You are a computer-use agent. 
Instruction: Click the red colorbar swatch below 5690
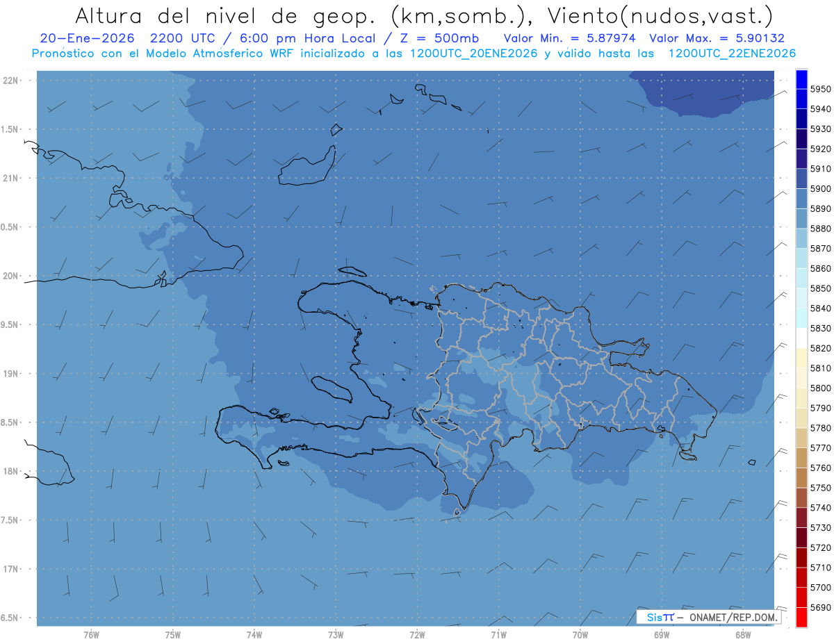tap(801, 617)
